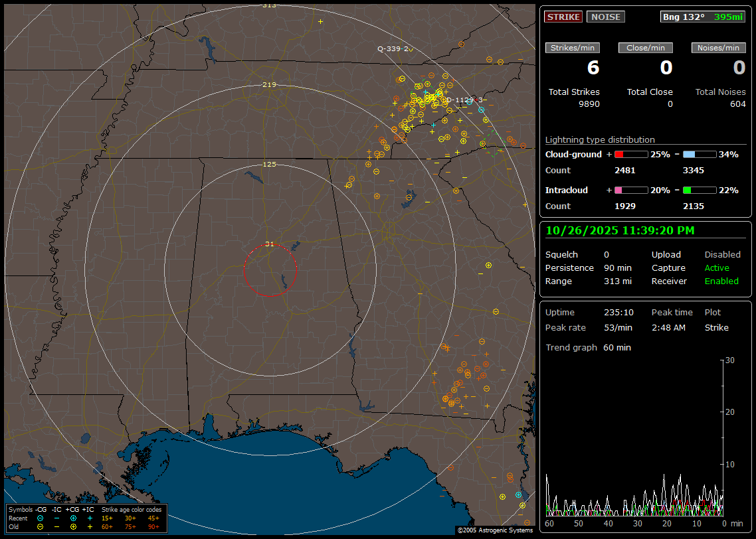
Task: Click the yellow Old +CG legend symbol
Action: click(72, 526)
